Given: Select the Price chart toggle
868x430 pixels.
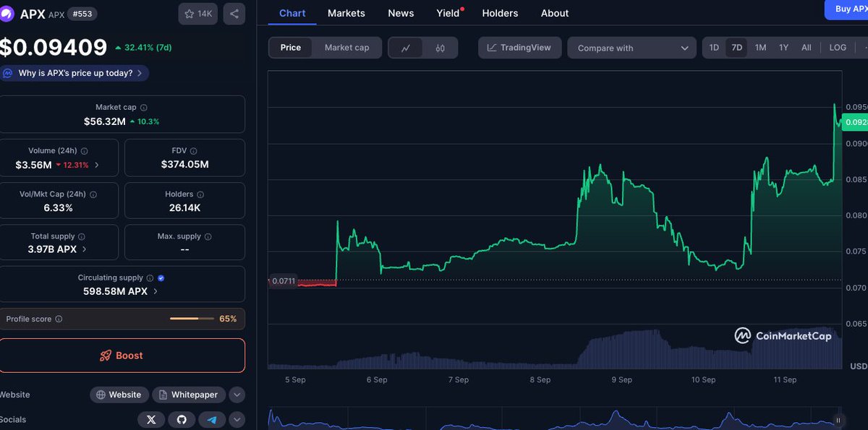Looking at the screenshot, I should (291, 48).
